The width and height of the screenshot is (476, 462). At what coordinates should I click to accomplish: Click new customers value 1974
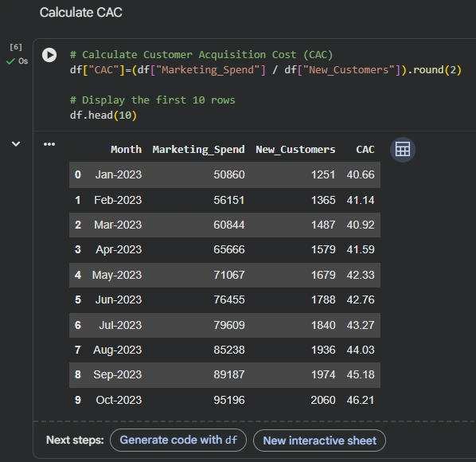[x=323, y=374]
